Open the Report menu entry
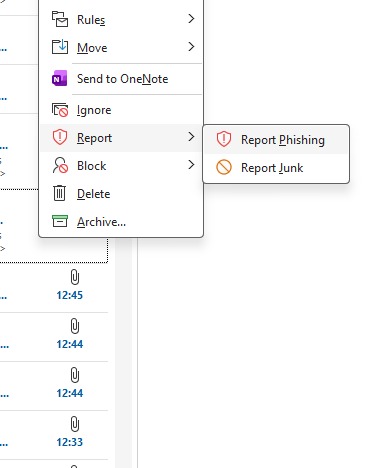Screen dimensions: 384x468 (121, 138)
